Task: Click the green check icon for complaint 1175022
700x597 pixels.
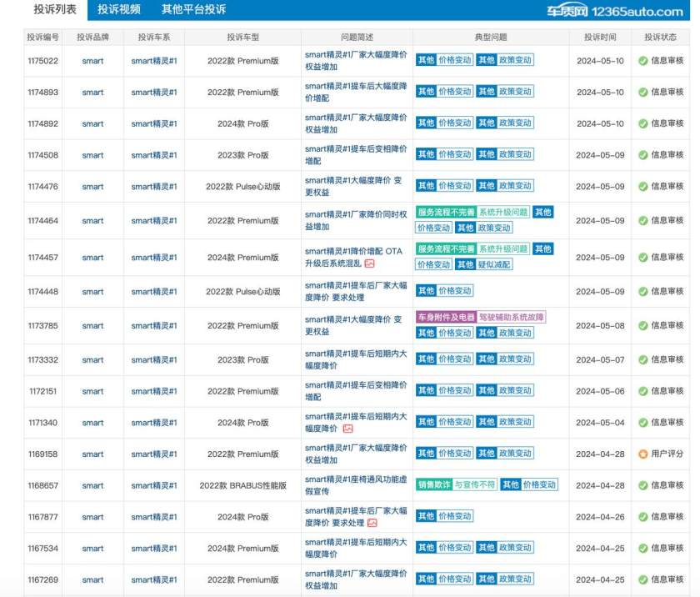Action: [x=642, y=61]
